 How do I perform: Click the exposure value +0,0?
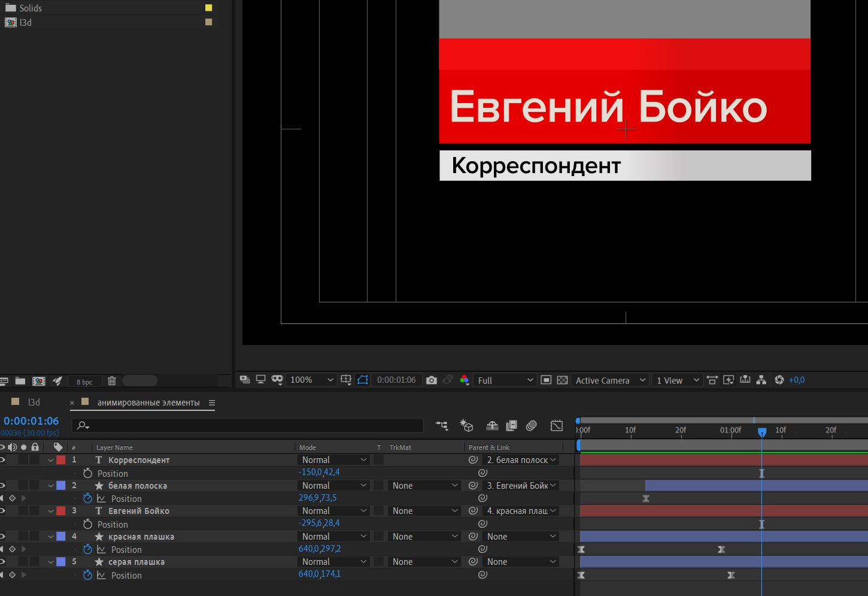click(x=797, y=380)
